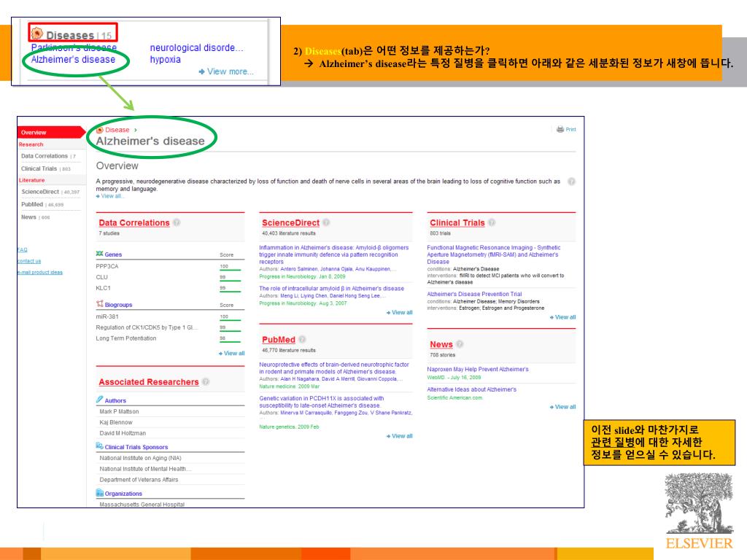Viewport: 747px width, 560px height.
Task: Click Alzheimer's disease in the Diseases panel
Action: click(73, 60)
